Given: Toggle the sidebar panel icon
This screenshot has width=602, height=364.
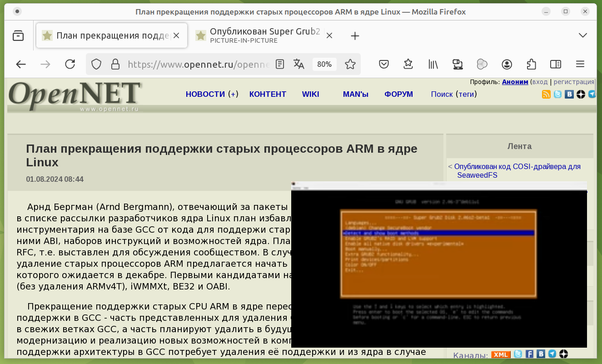Looking at the screenshot, I should [555, 64].
